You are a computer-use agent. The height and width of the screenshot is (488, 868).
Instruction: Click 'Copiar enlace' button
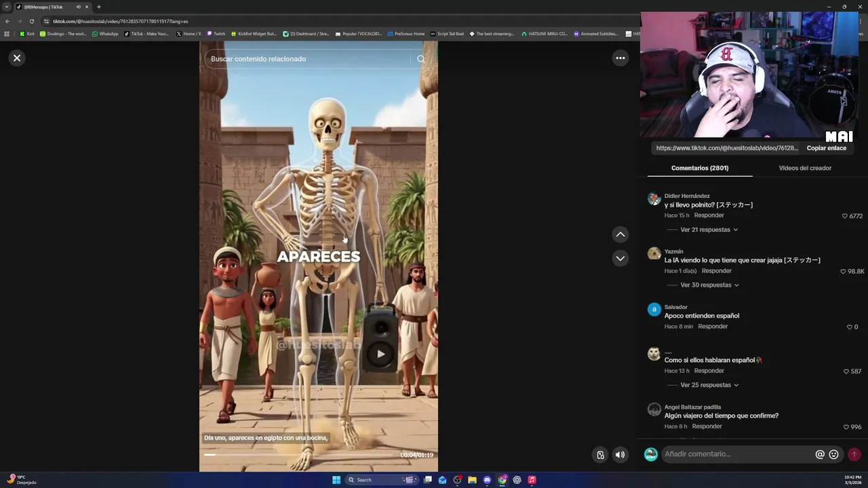point(826,148)
